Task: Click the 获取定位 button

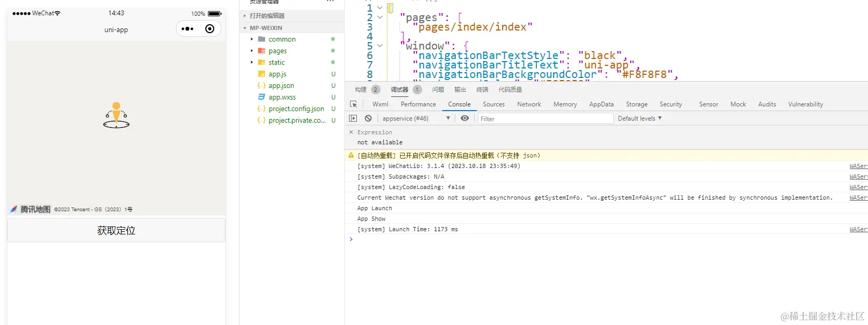Action: pyautogui.click(x=116, y=230)
